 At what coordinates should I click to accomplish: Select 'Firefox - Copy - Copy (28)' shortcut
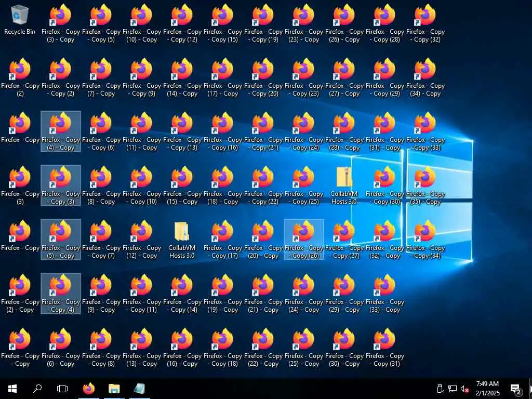(385, 24)
